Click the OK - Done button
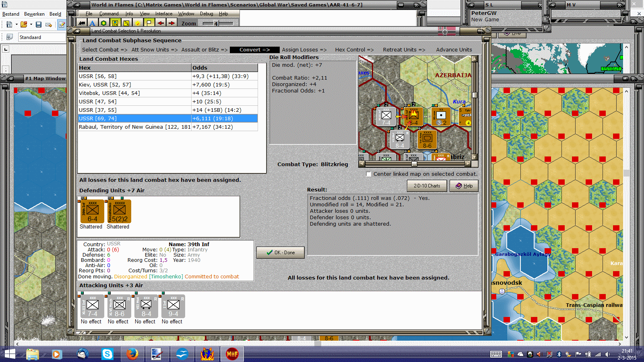644x362 pixels. pos(281,253)
